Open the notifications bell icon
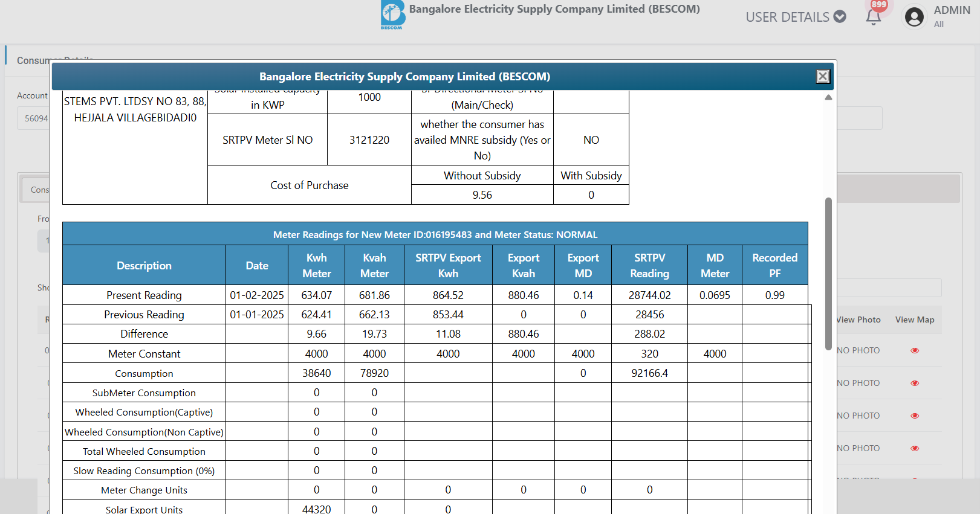 click(x=873, y=17)
